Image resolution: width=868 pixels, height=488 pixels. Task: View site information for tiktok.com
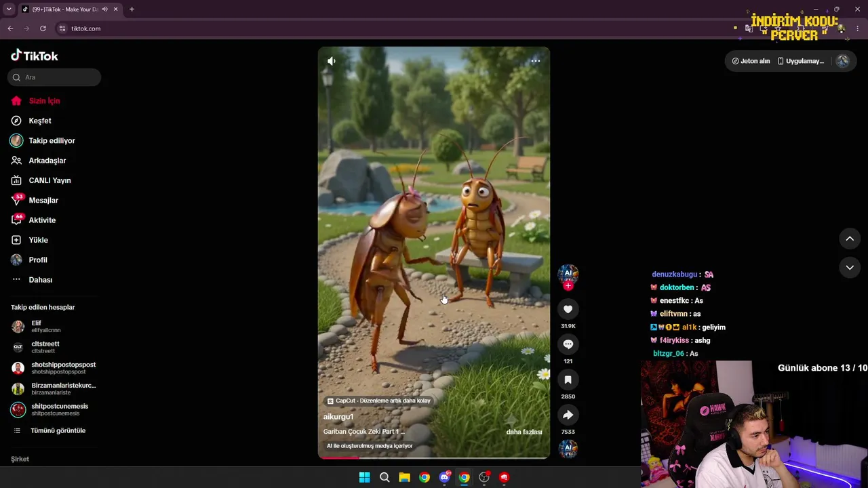[x=62, y=28]
